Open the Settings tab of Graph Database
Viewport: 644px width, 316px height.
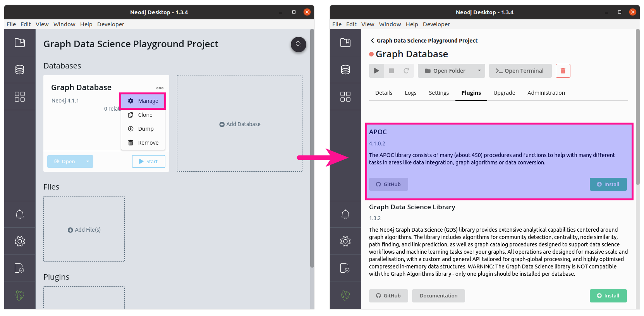(439, 93)
